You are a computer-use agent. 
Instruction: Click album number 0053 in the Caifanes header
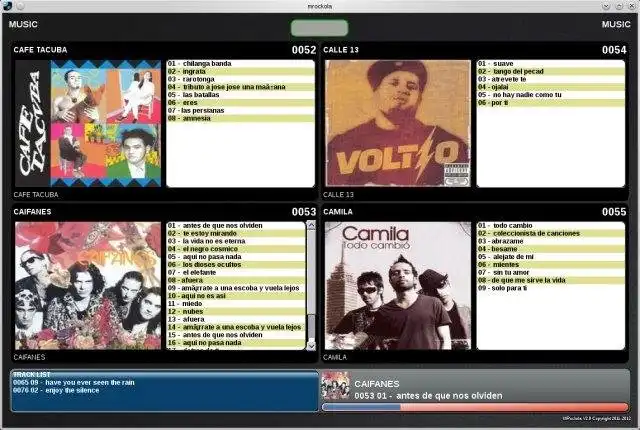[x=304, y=212]
